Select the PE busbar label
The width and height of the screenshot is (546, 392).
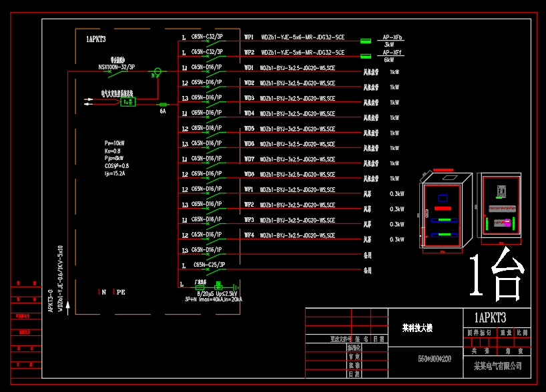click(121, 292)
